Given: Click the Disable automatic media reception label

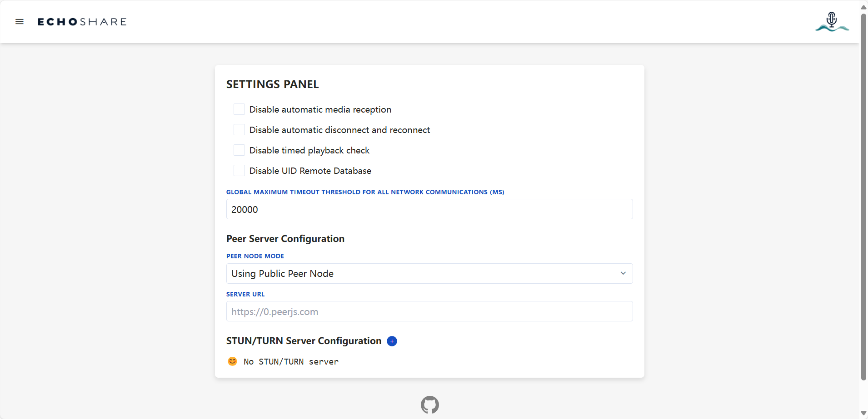Looking at the screenshot, I should coord(320,109).
